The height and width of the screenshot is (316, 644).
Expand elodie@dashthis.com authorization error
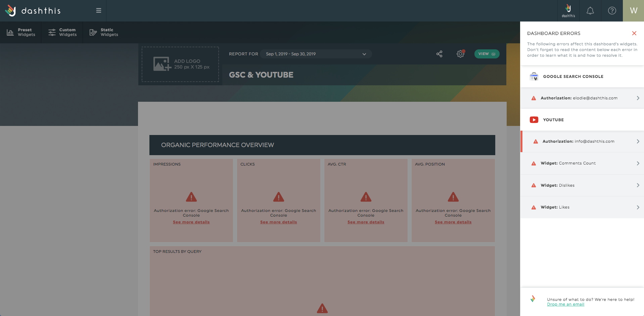click(x=582, y=98)
